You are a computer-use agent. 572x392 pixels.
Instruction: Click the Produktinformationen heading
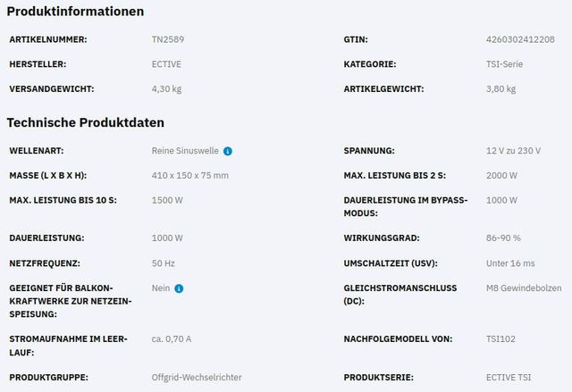click(x=76, y=12)
